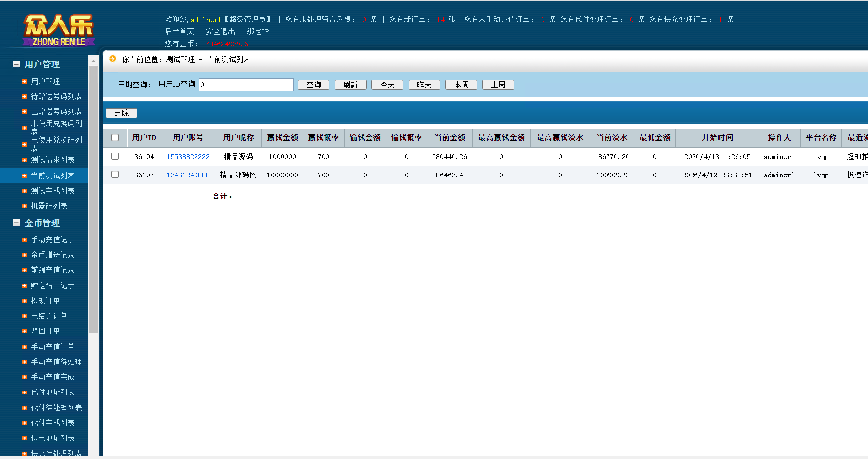Screen dimensions: 868x459
Task: Open 后台首页 from the top navigation
Action: click(179, 32)
